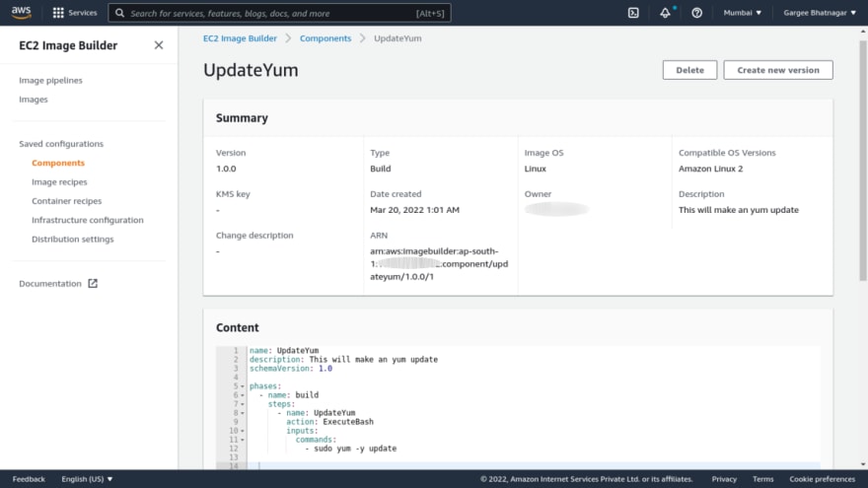This screenshot has height=488, width=868.
Task: Close the EC2 Image Builder sidebar
Action: pos(159,45)
